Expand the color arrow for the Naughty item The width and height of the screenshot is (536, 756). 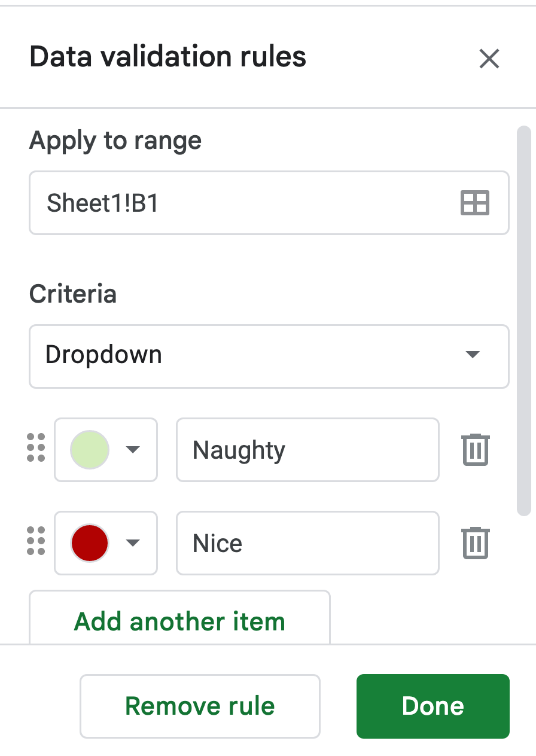coord(133,450)
